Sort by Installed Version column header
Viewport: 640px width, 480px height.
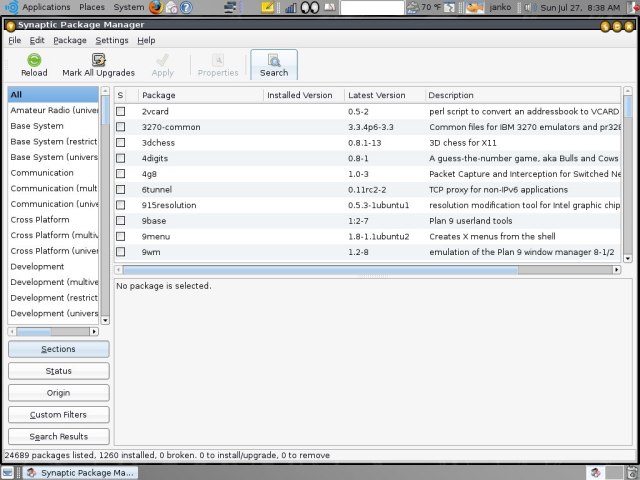(x=304, y=95)
